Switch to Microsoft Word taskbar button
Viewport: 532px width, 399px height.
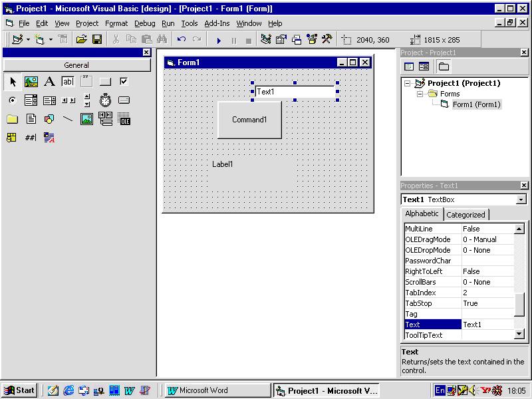pos(218,390)
